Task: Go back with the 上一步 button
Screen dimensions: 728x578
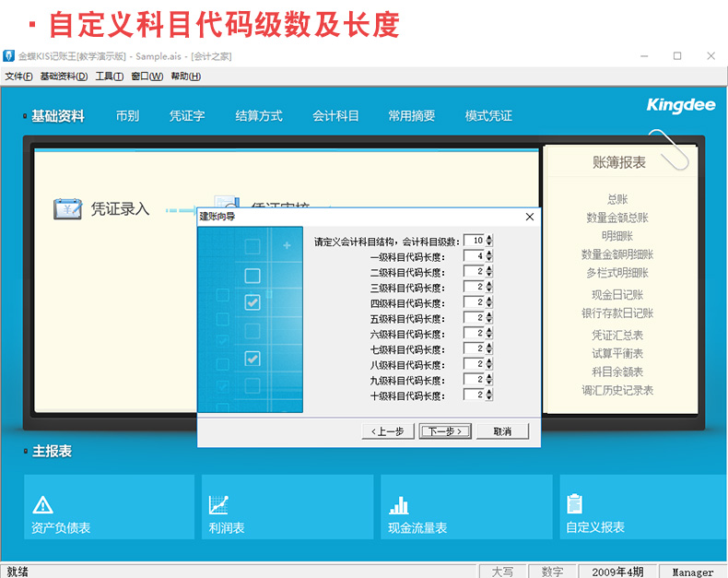Action: click(x=387, y=431)
